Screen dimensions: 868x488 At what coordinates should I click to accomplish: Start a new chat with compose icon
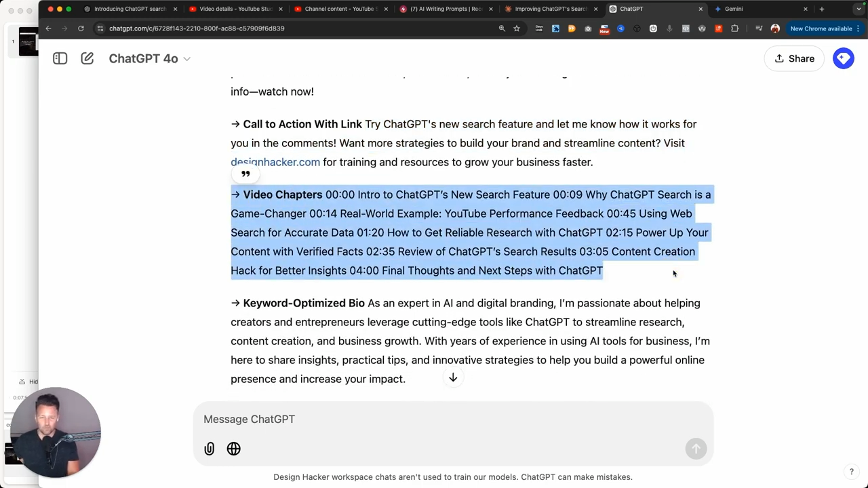coord(87,59)
